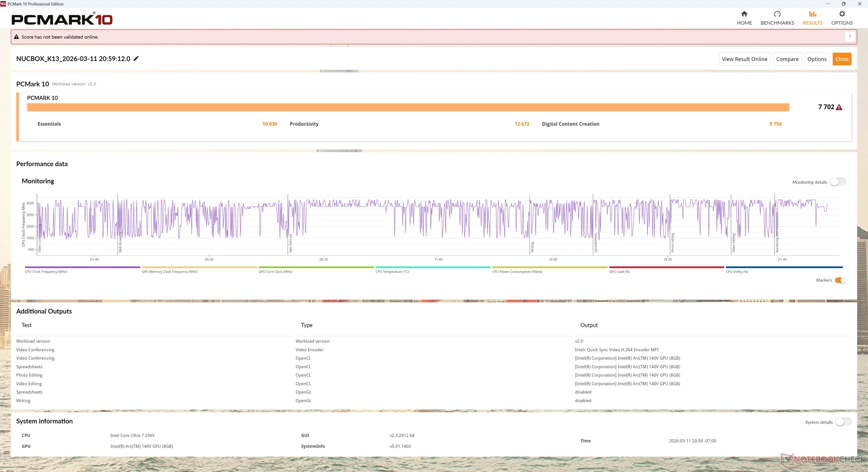
Task: Enable the Monitoring details toggle
Action: [x=837, y=182]
